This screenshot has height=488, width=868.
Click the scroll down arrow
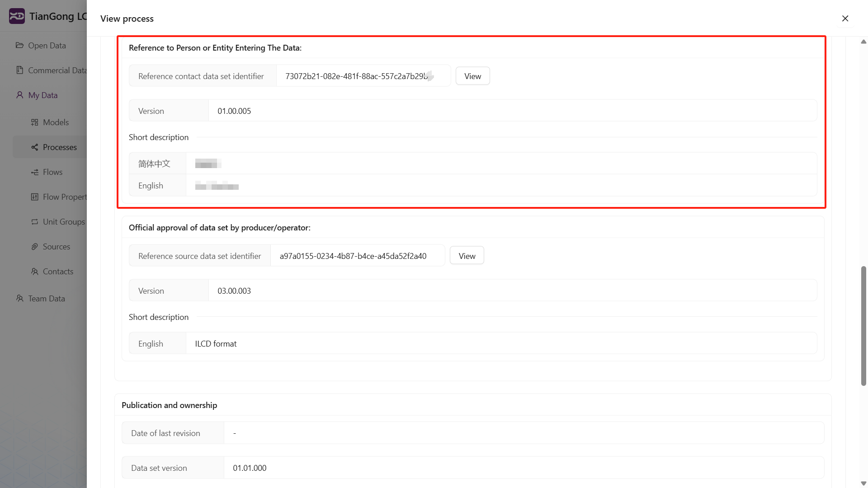click(x=863, y=483)
